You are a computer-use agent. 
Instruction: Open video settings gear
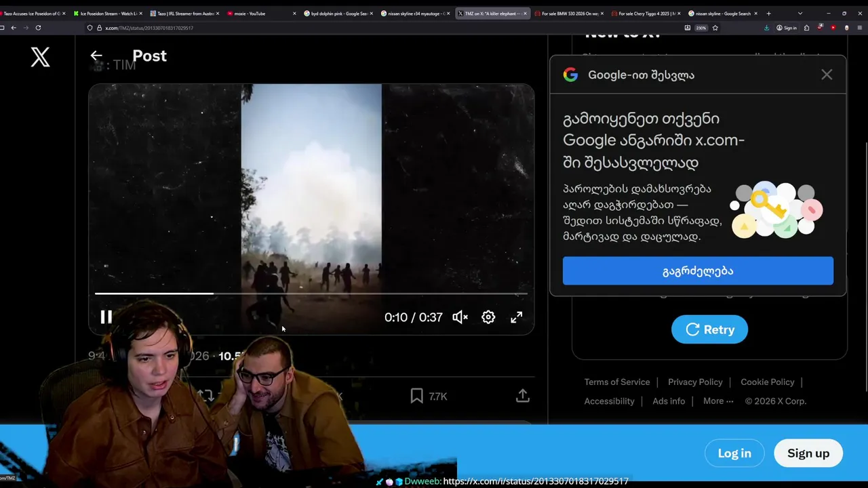pyautogui.click(x=488, y=317)
